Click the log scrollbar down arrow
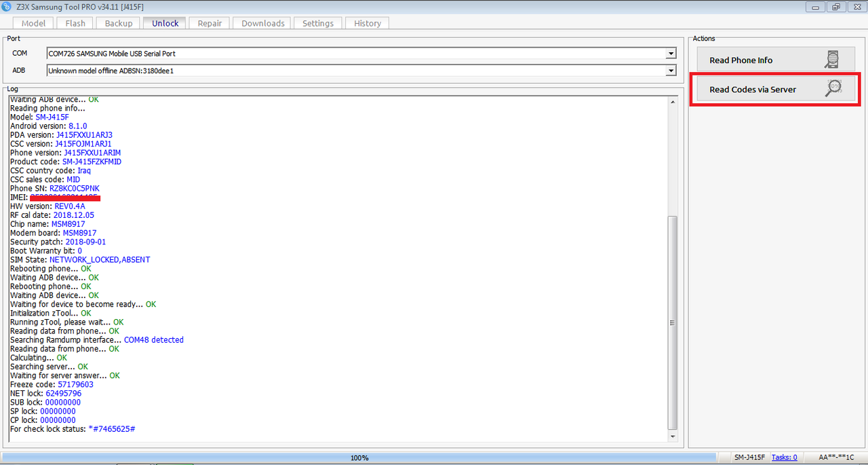The width and height of the screenshot is (868, 465). click(672, 437)
